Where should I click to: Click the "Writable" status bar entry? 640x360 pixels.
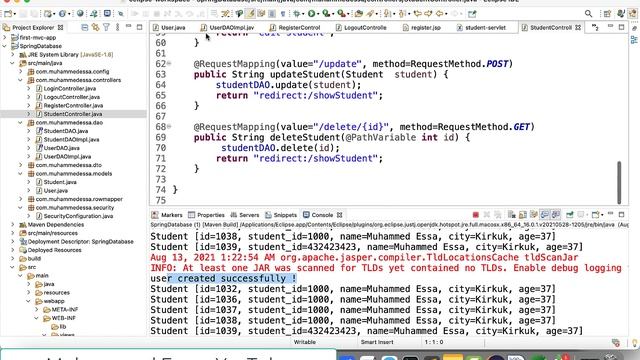point(305,342)
